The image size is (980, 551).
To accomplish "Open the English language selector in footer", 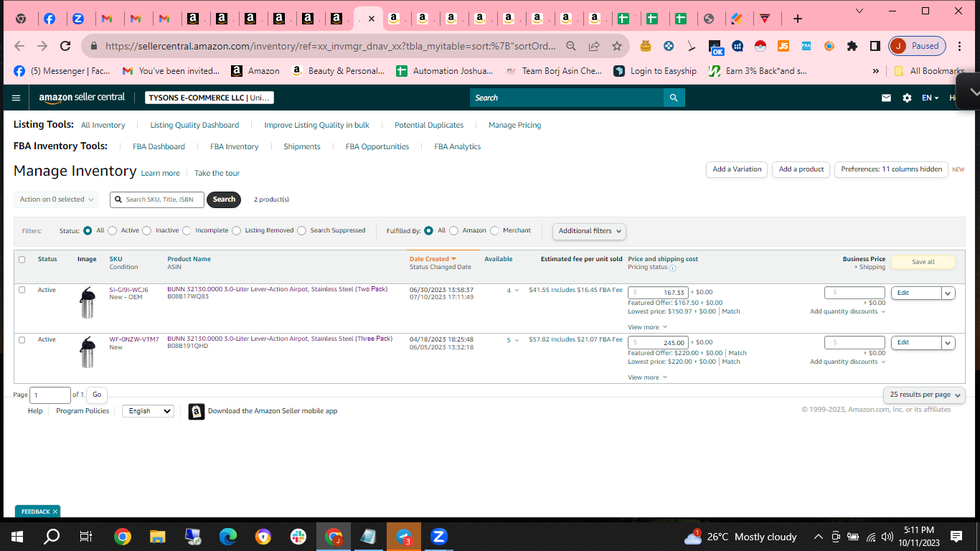I will pos(148,411).
